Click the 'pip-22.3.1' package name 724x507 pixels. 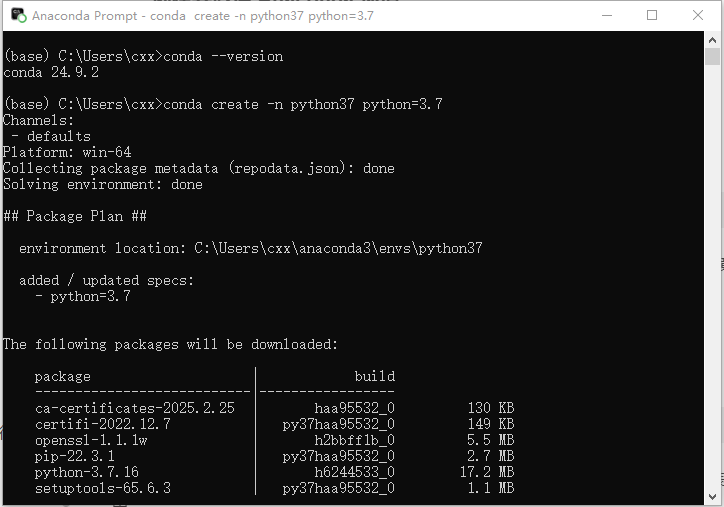tap(75, 456)
